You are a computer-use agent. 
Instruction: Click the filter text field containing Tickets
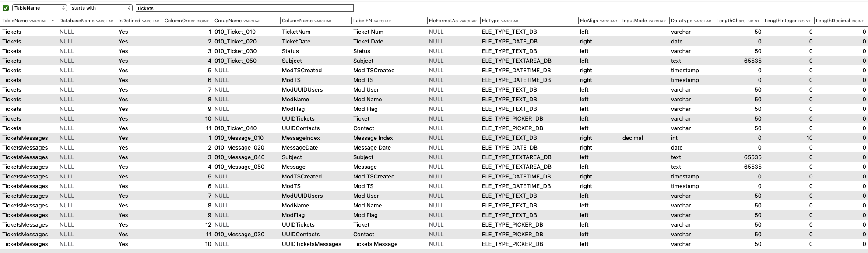point(244,8)
